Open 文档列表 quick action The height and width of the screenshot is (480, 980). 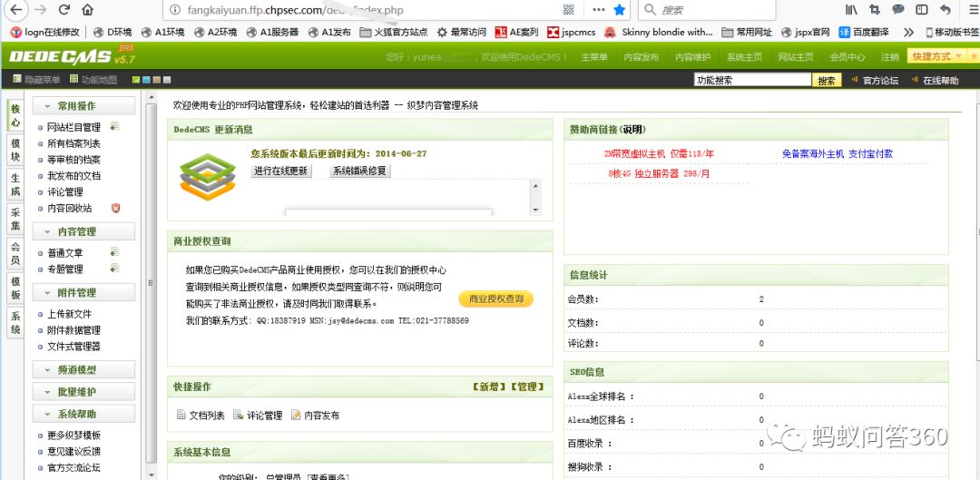click(x=201, y=415)
